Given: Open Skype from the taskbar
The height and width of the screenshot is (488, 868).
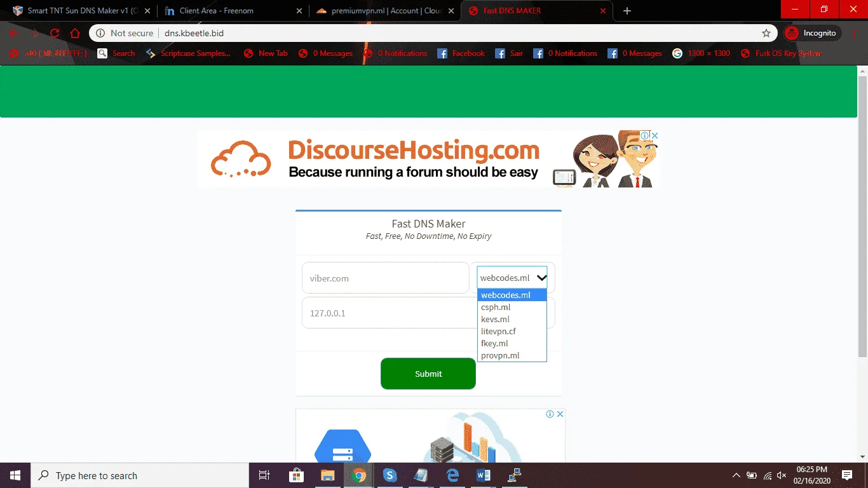Looking at the screenshot, I should pyautogui.click(x=390, y=475).
